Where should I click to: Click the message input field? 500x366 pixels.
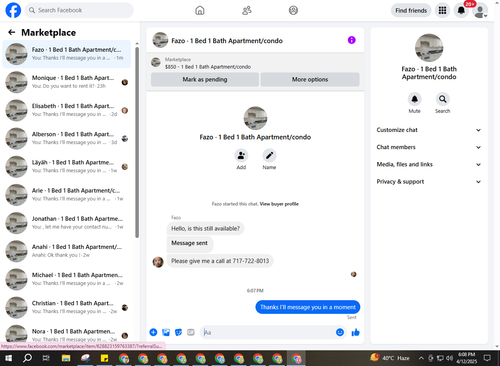(268, 332)
